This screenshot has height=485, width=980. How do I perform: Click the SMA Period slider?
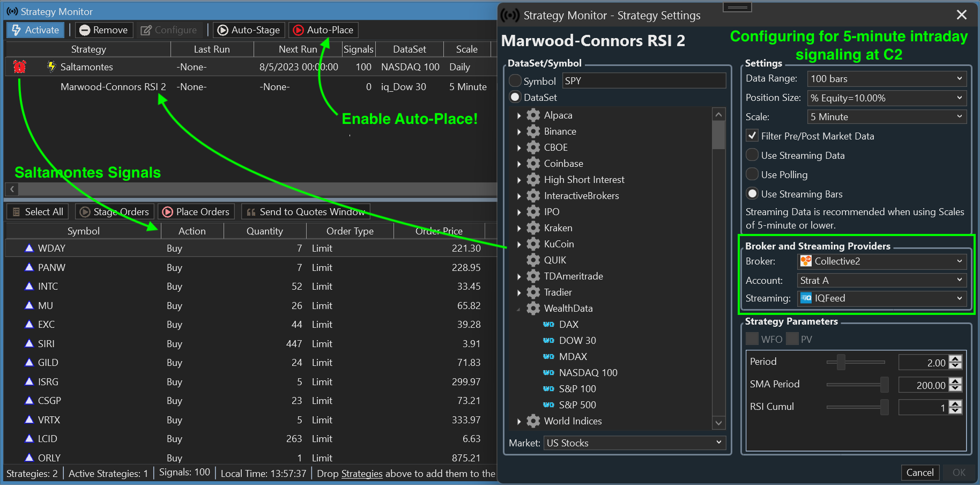(857, 384)
